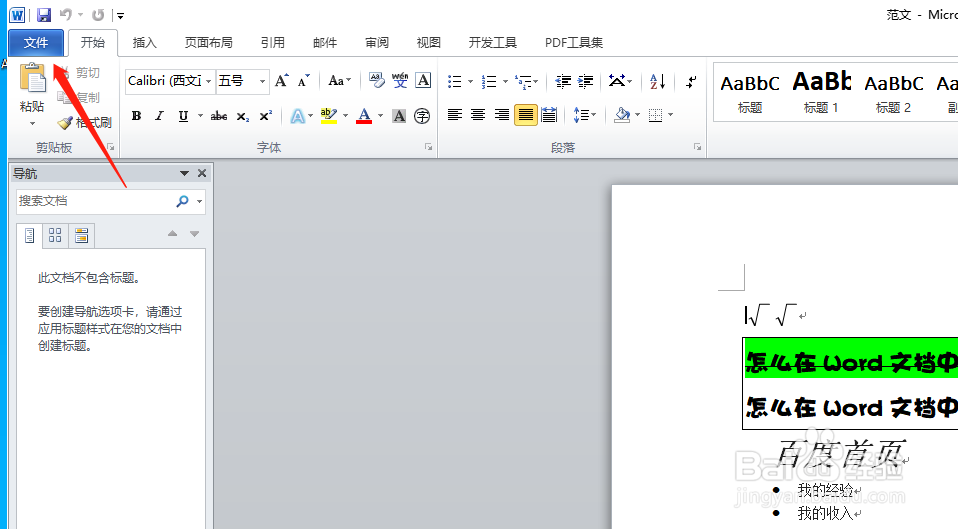The height and width of the screenshot is (529, 958).
Task: Click the Asian Layout icon
Action: [x=617, y=81]
